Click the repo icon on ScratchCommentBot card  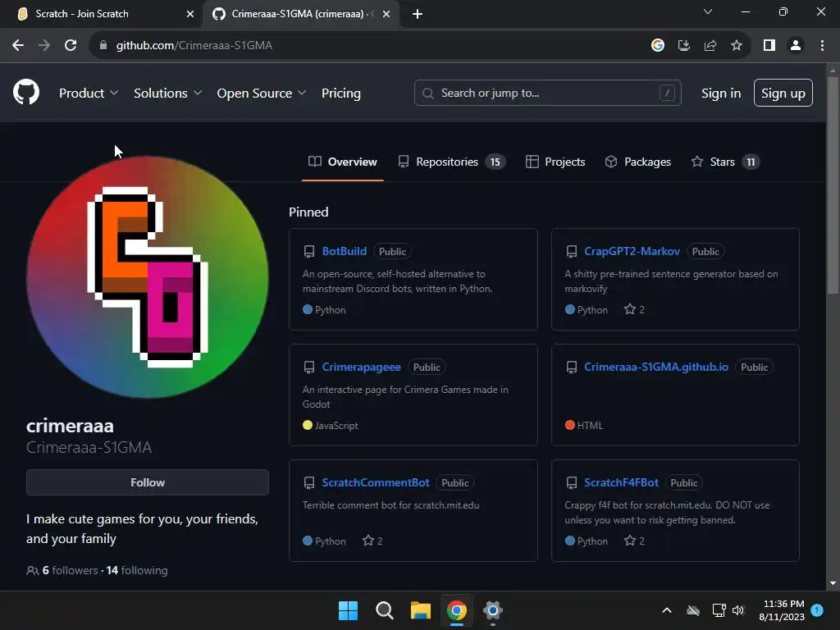[309, 482]
